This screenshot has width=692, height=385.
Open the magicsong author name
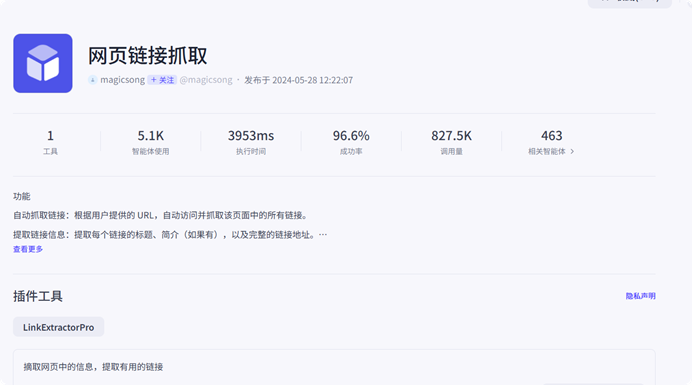click(x=122, y=80)
